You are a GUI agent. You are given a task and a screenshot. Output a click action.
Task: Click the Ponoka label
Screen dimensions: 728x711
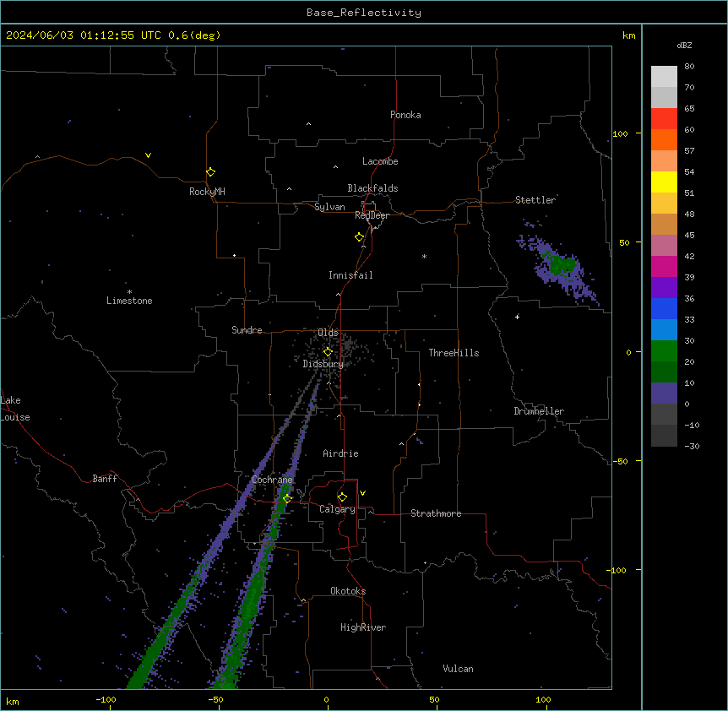click(405, 115)
